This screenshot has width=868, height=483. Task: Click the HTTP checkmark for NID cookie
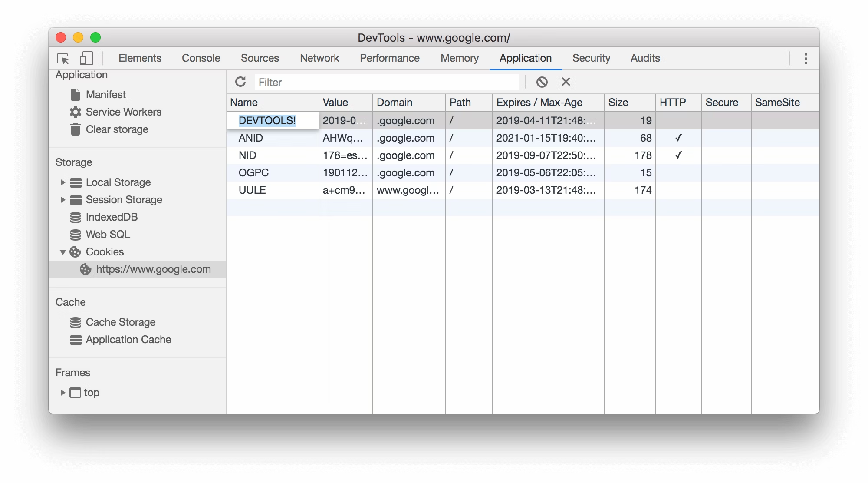(x=678, y=155)
